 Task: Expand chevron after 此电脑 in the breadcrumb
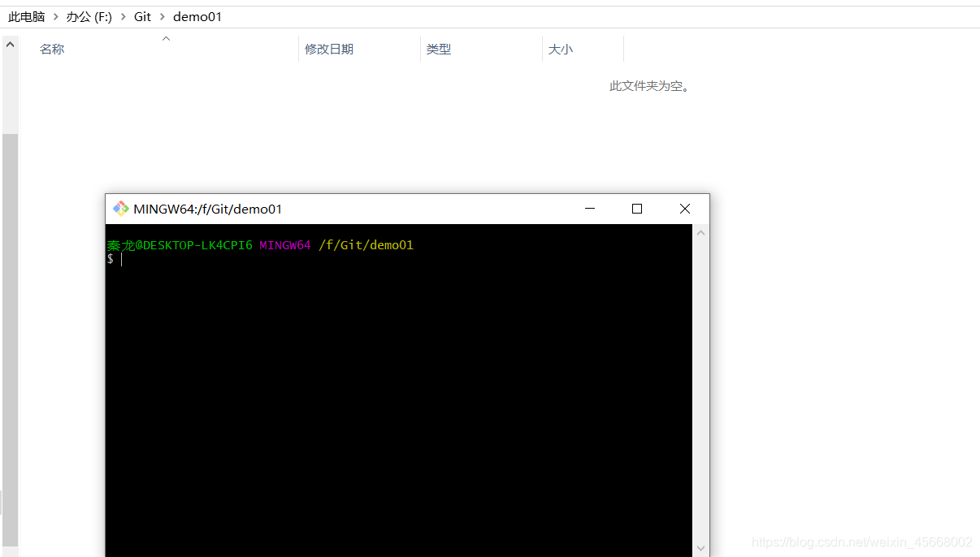[x=56, y=16]
